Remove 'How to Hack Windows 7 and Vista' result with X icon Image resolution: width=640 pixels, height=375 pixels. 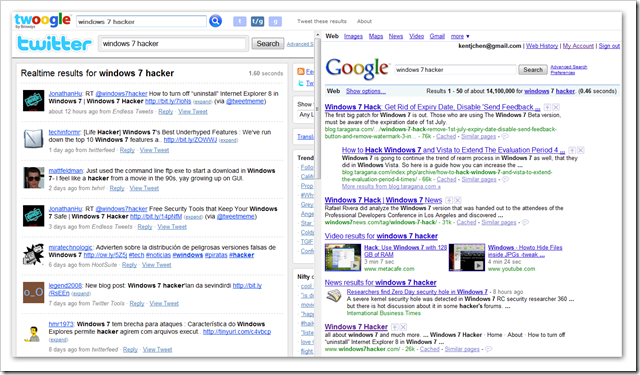tap(580, 150)
